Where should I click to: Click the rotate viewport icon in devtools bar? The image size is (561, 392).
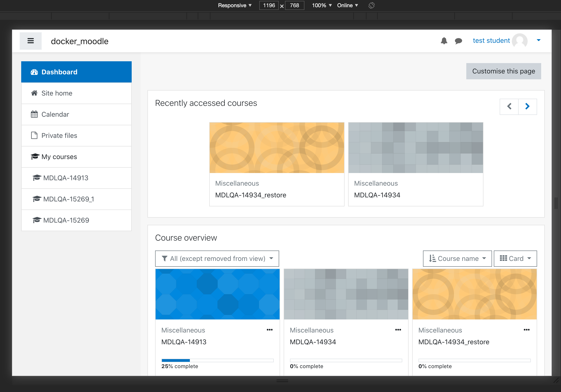(371, 5)
